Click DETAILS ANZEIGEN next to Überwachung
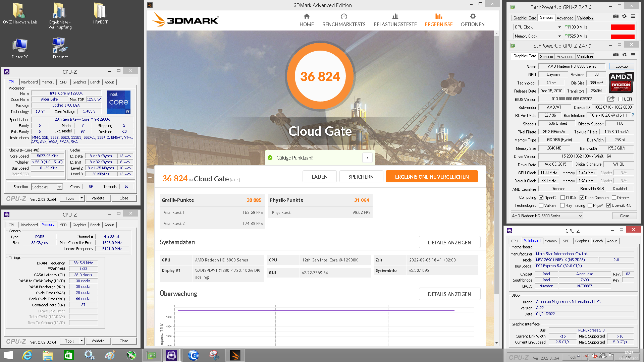The image size is (644, 362). tap(449, 294)
